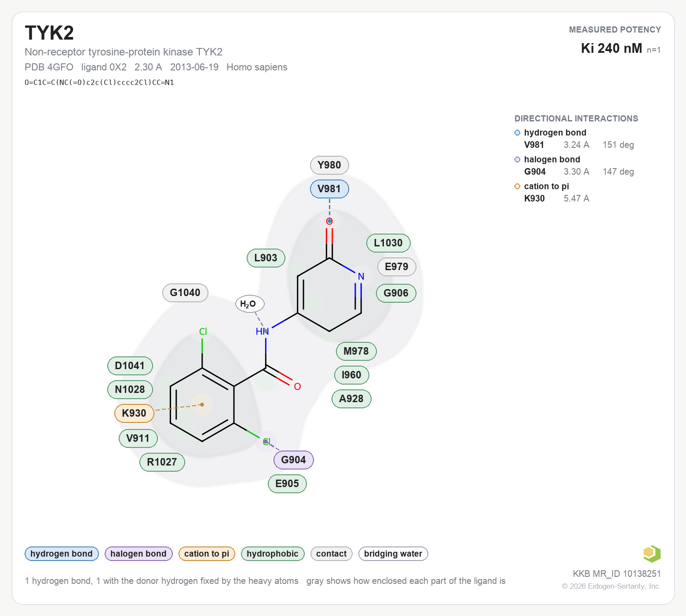Click the hydrophobic legend pill
686x616 pixels.
point(273,554)
